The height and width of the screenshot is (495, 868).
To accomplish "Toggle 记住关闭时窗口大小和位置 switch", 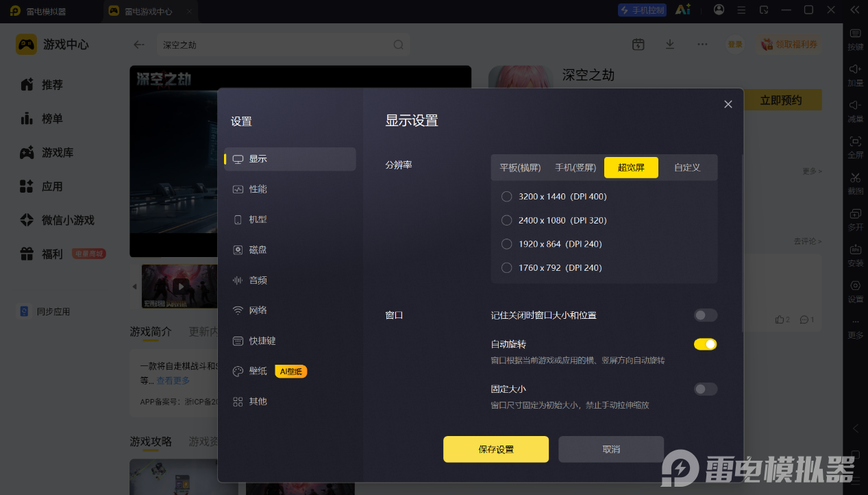I will tap(706, 315).
